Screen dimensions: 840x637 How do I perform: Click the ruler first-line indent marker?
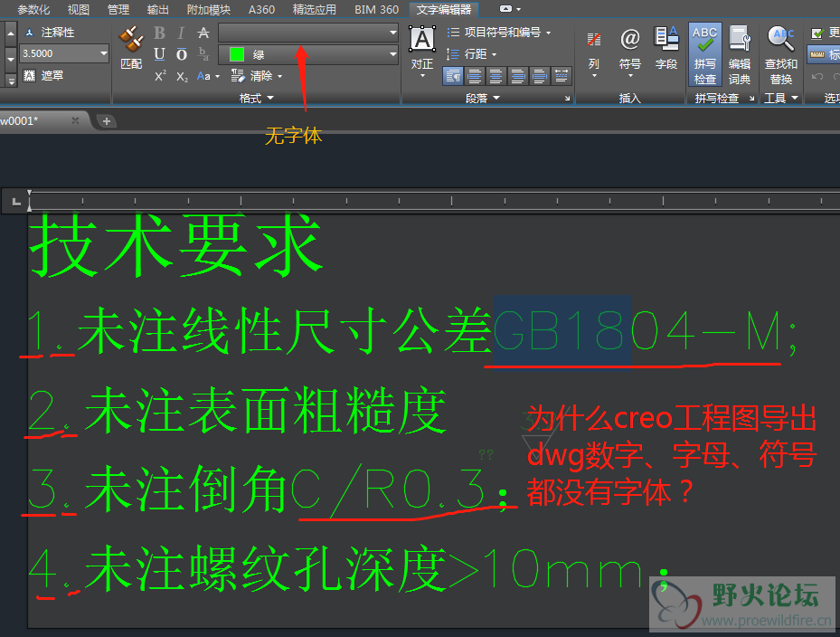click(x=29, y=193)
